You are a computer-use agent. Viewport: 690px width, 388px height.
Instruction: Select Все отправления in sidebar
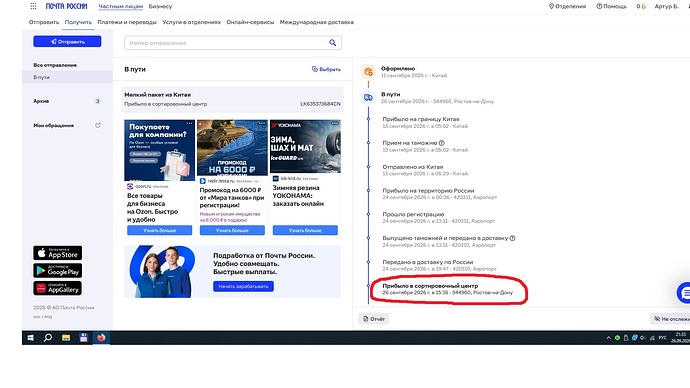tap(55, 65)
